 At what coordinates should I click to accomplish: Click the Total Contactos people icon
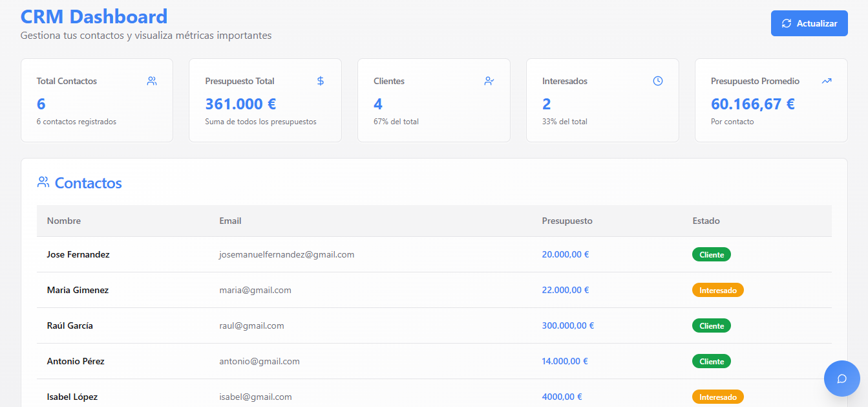[152, 81]
